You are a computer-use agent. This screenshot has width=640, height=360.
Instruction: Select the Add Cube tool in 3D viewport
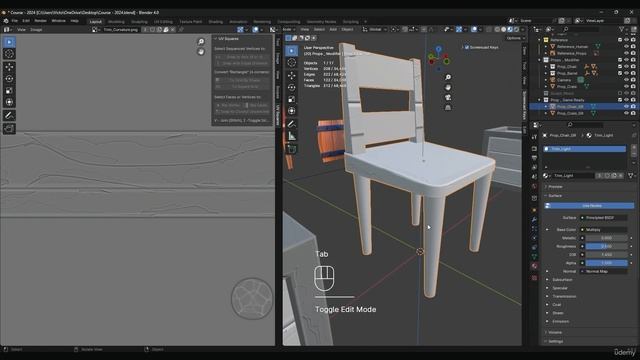[291, 149]
